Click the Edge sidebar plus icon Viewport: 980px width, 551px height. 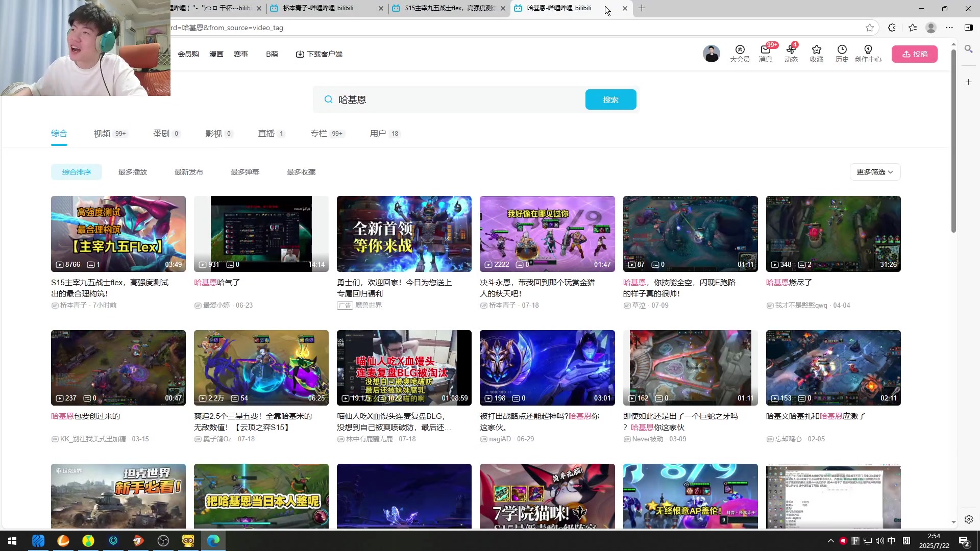[968, 82]
